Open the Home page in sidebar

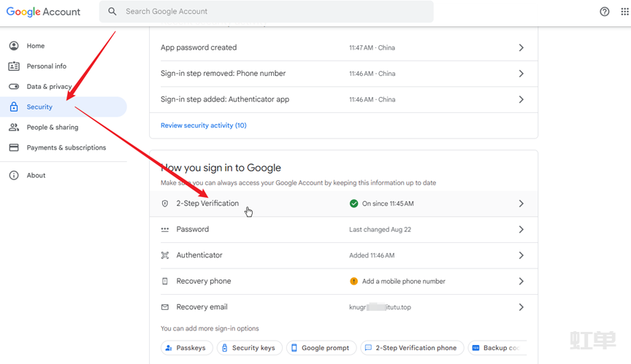point(64,46)
